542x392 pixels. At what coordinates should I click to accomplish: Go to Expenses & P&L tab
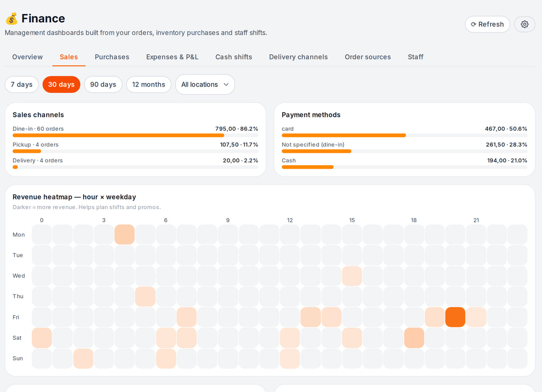(172, 57)
